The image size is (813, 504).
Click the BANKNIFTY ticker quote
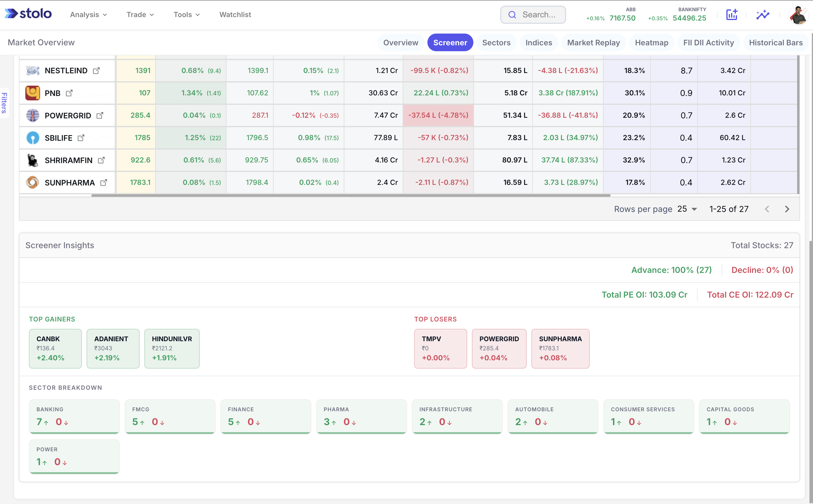tap(677, 15)
